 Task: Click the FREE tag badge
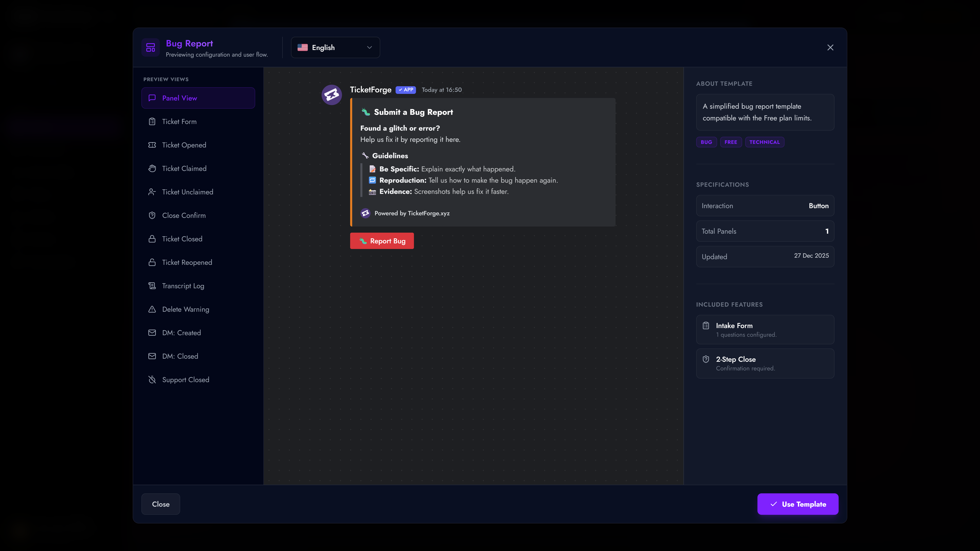731,142
